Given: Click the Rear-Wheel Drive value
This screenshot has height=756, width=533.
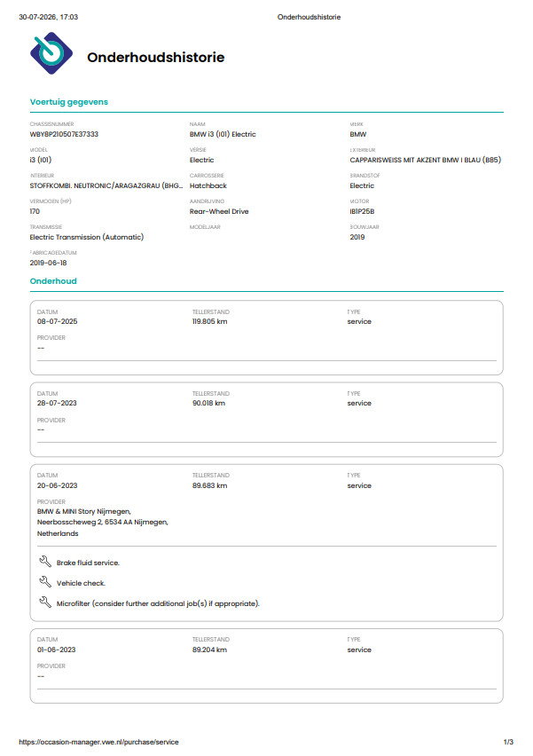Looking at the screenshot, I should pos(219,211).
